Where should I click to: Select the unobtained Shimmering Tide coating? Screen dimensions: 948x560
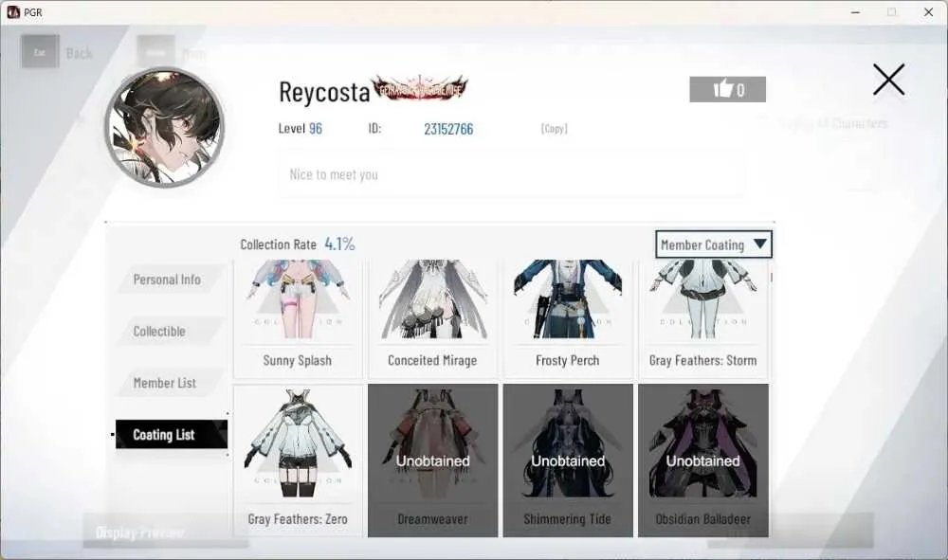[568, 461]
